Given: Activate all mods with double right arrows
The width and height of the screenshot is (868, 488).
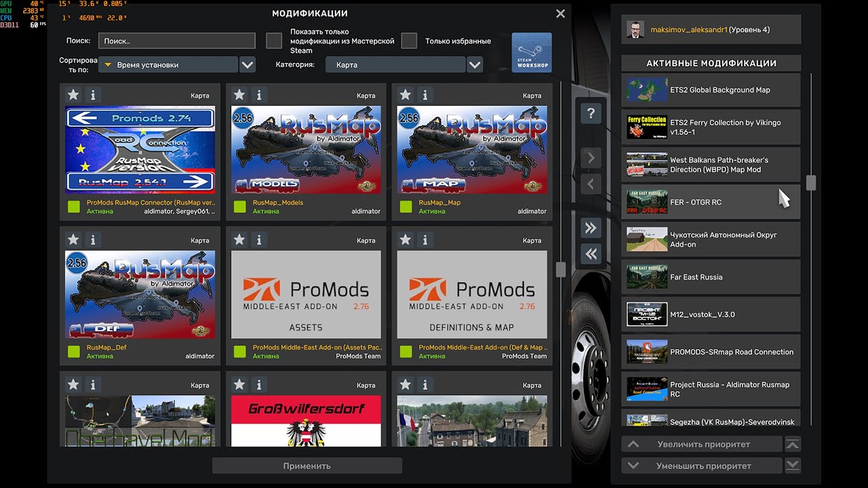Looking at the screenshot, I should pyautogui.click(x=591, y=228).
